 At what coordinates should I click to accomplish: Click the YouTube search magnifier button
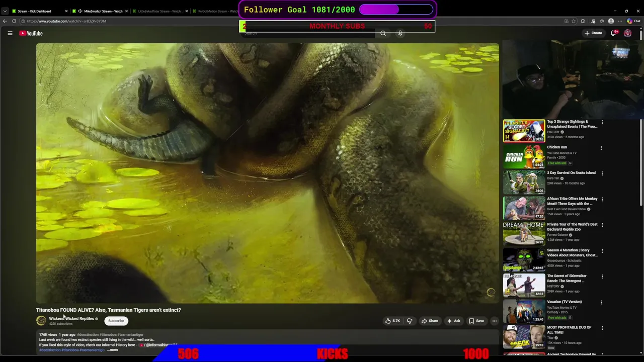[383, 33]
